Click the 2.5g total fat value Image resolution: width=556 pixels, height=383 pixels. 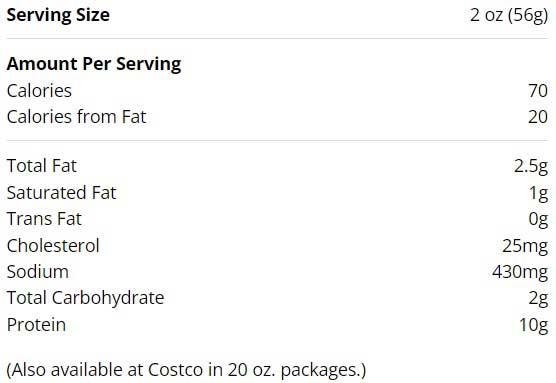[x=531, y=166]
